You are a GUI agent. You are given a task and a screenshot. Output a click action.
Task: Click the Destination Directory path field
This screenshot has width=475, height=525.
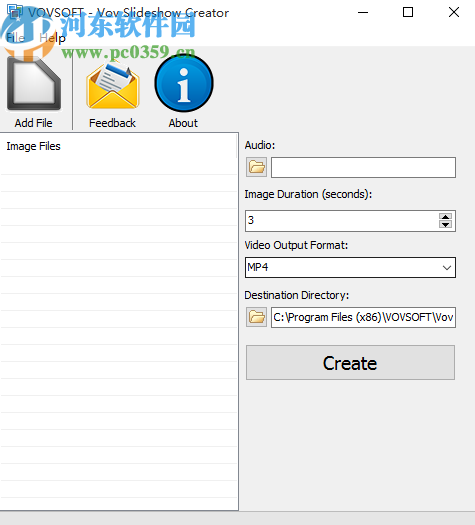click(363, 317)
